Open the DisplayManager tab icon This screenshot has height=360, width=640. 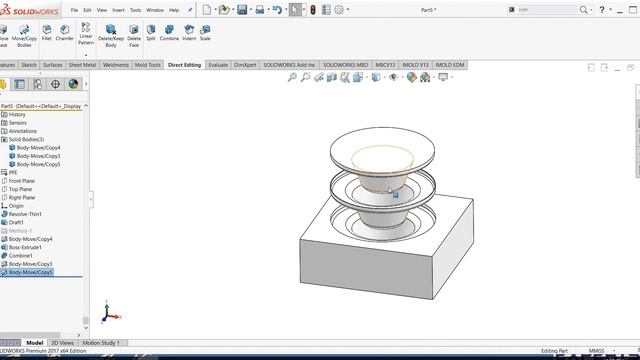pyautogui.click(x=73, y=84)
